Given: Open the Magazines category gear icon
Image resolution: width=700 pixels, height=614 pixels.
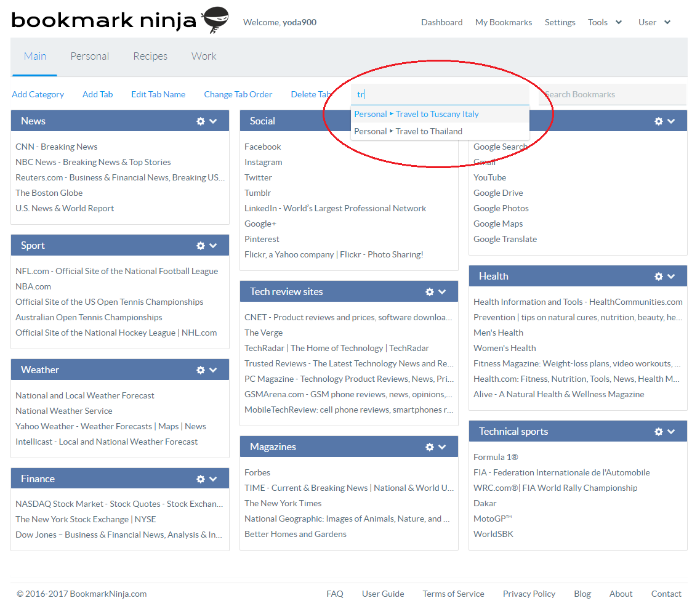Looking at the screenshot, I should [429, 446].
